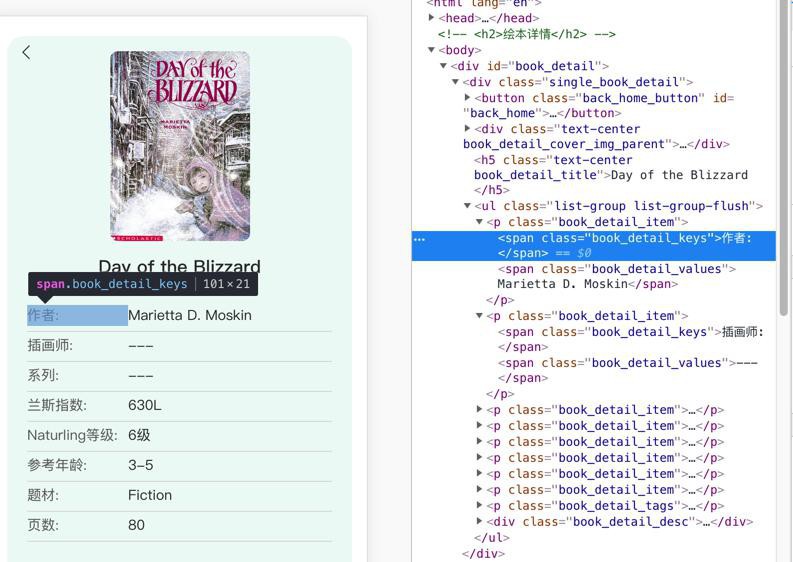Expand the book_detail_desc div node
This screenshot has height=562, width=793.
pos(479,521)
